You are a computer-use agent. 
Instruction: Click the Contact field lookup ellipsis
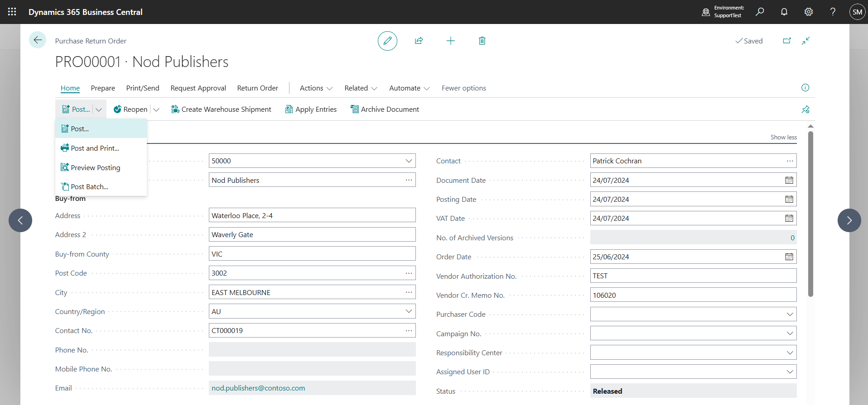(790, 161)
